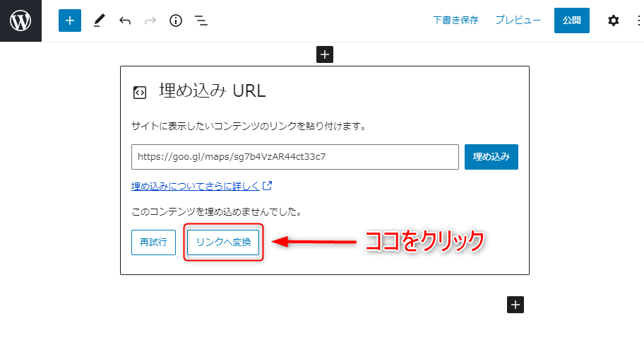Click the 埋め込み URL block heading
This screenshot has height=345, width=644.
pyautogui.click(x=213, y=91)
